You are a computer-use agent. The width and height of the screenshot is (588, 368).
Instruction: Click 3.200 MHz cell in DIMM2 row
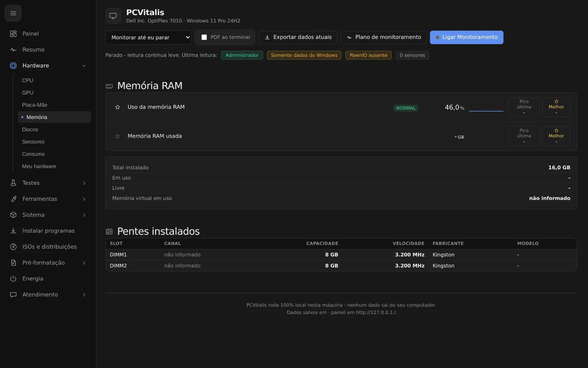tap(410, 266)
